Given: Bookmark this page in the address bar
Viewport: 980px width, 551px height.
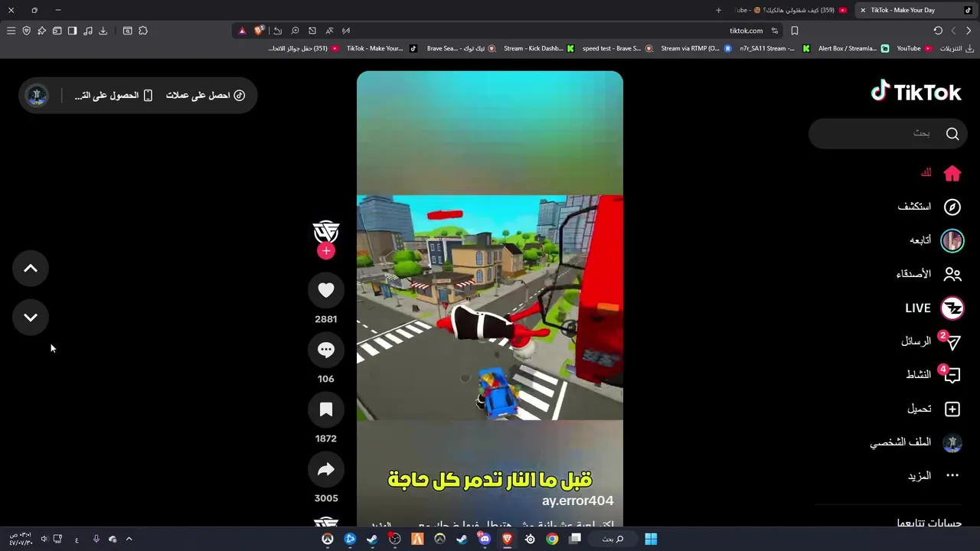Looking at the screenshot, I should (x=795, y=31).
